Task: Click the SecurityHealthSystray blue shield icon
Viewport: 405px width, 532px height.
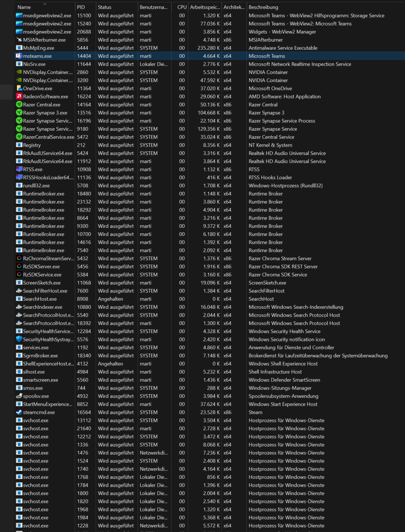Action: tap(19, 339)
